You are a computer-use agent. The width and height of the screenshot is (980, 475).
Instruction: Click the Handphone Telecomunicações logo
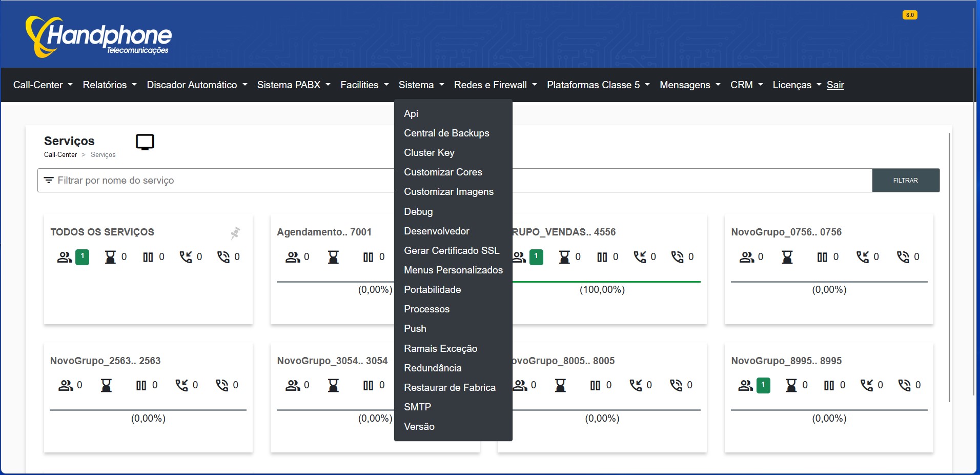99,36
